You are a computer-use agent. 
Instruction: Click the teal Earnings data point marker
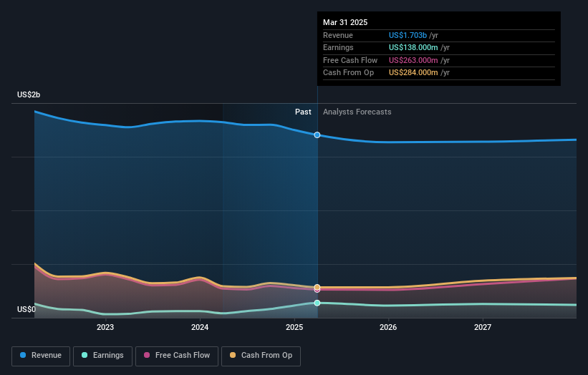pos(317,303)
